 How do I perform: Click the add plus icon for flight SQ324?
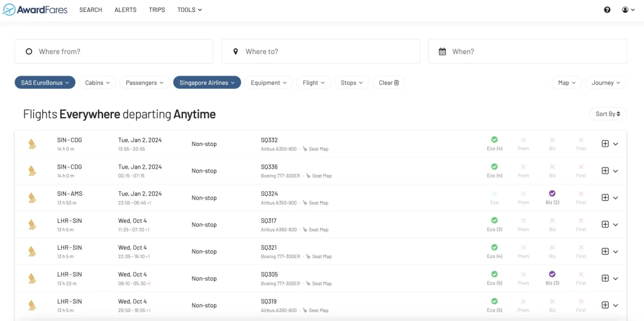coord(605,198)
